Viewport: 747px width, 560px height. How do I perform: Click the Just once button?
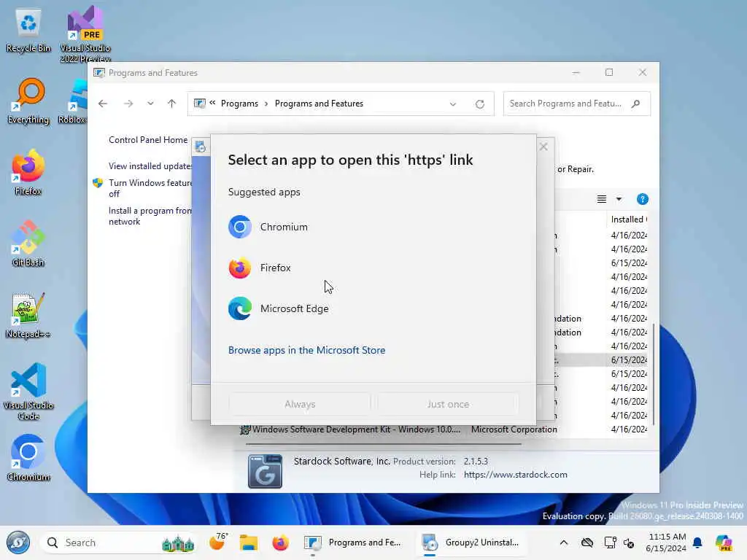[x=448, y=404]
